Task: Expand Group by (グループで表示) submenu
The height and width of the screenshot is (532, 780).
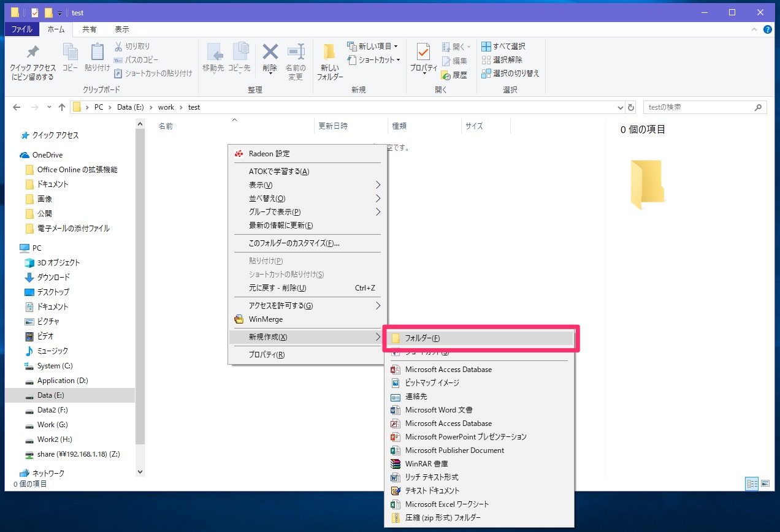Action: coord(307,211)
